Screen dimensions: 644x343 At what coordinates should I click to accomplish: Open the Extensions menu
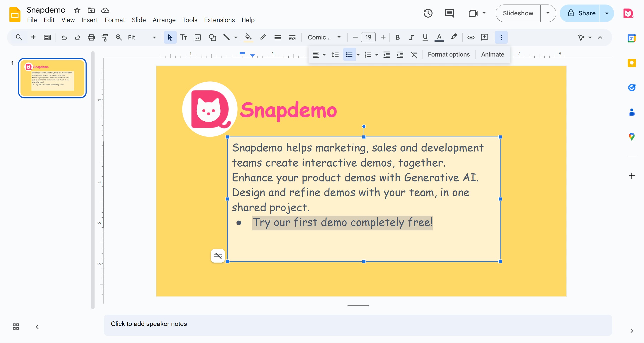pyautogui.click(x=219, y=20)
